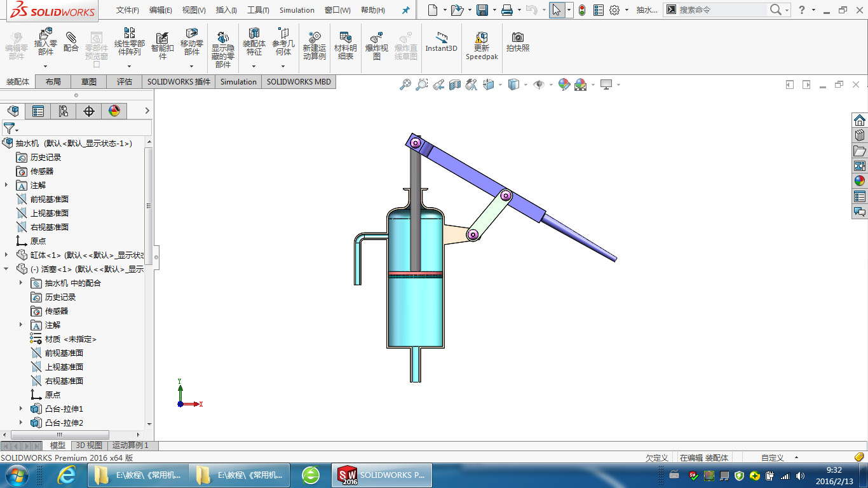
Task: Open the dropdown arrow under 装配体特征
Action: pyautogui.click(x=254, y=66)
